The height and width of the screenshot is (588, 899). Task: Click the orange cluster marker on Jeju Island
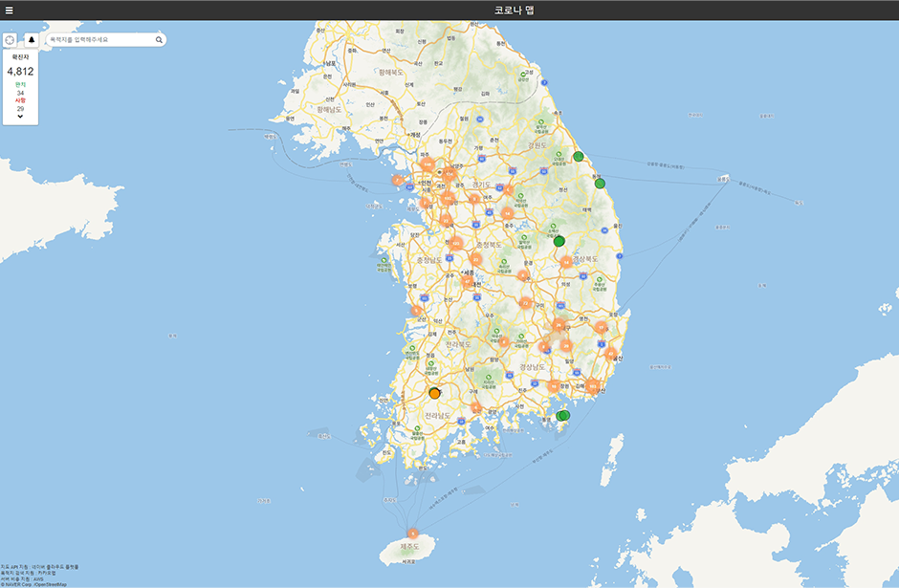(412, 534)
